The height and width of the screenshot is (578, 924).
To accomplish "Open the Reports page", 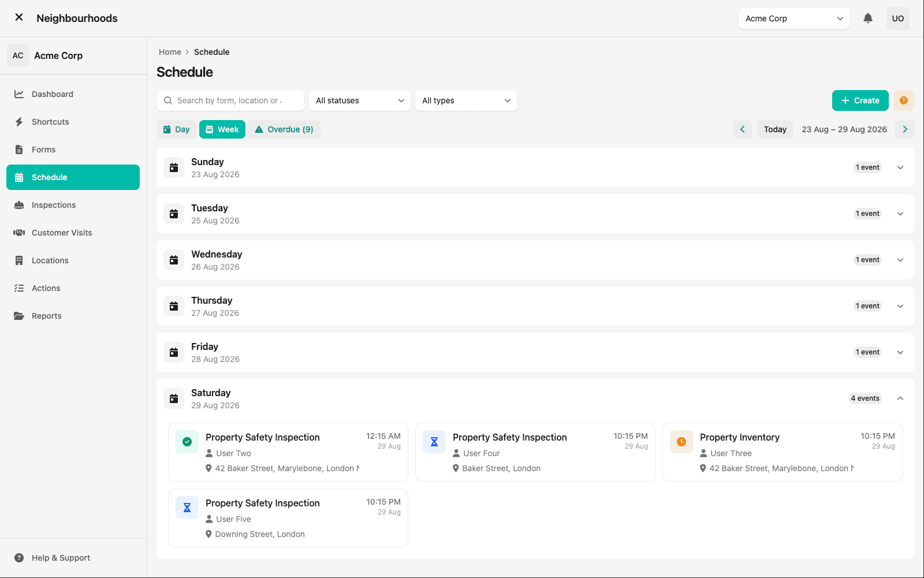I will tap(73, 316).
